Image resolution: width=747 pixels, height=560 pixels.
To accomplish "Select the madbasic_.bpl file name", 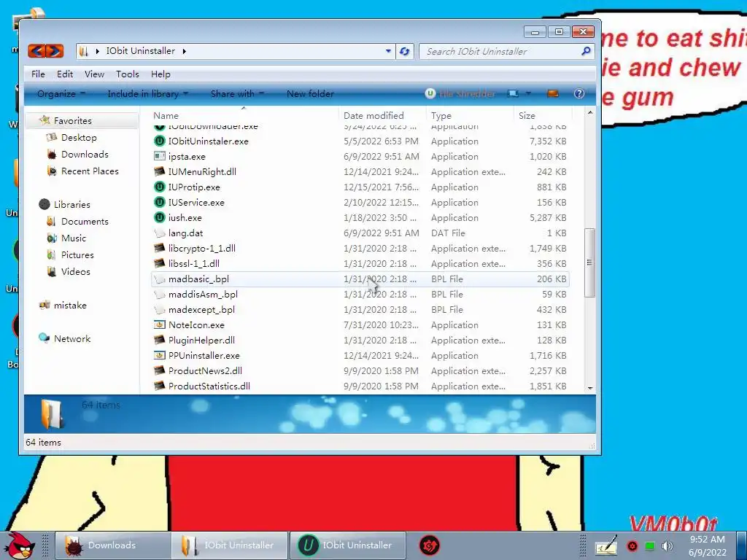I will [198, 279].
